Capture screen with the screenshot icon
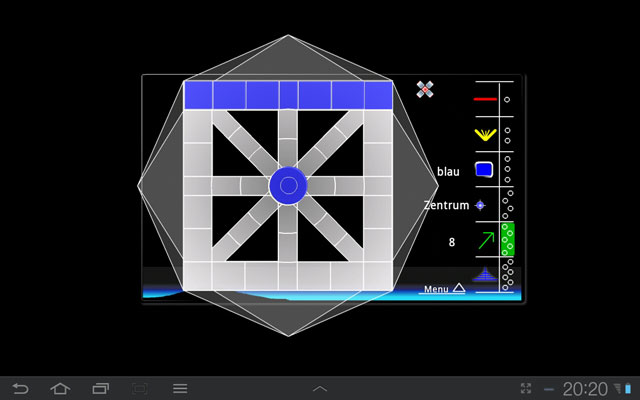 [140, 389]
